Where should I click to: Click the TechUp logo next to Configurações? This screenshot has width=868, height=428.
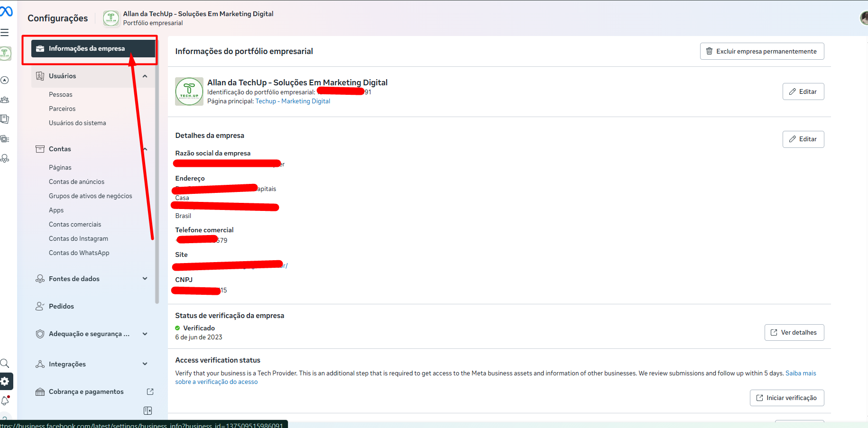[x=111, y=18]
